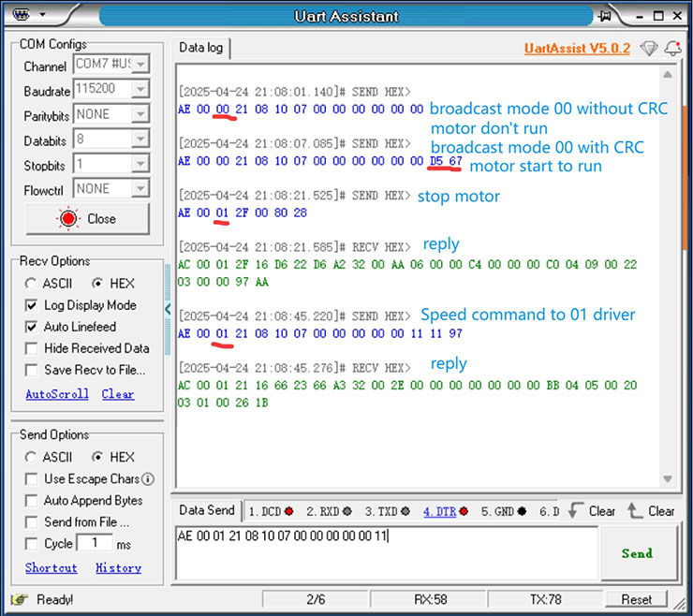
Task: Switch to the Data log tab
Action: tap(200, 48)
